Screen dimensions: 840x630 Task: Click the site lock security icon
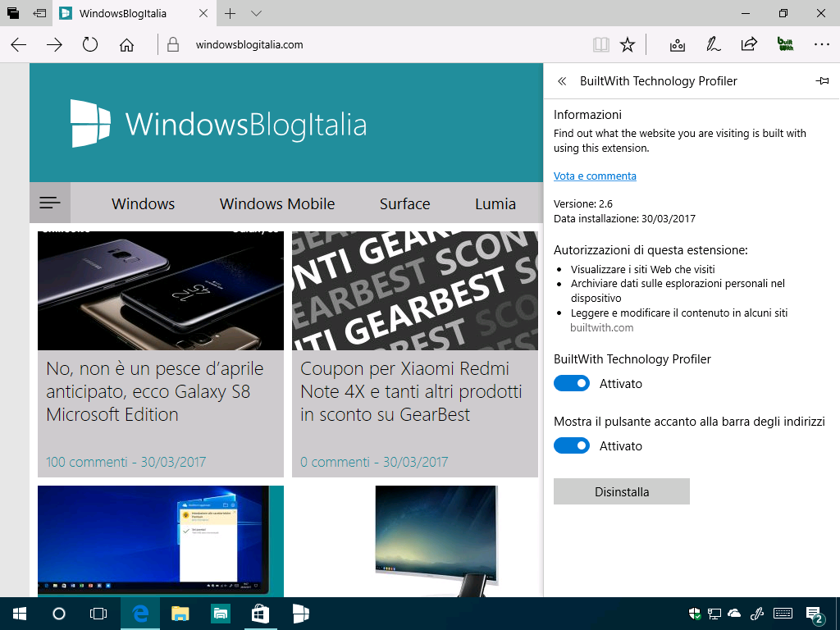pos(173,44)
